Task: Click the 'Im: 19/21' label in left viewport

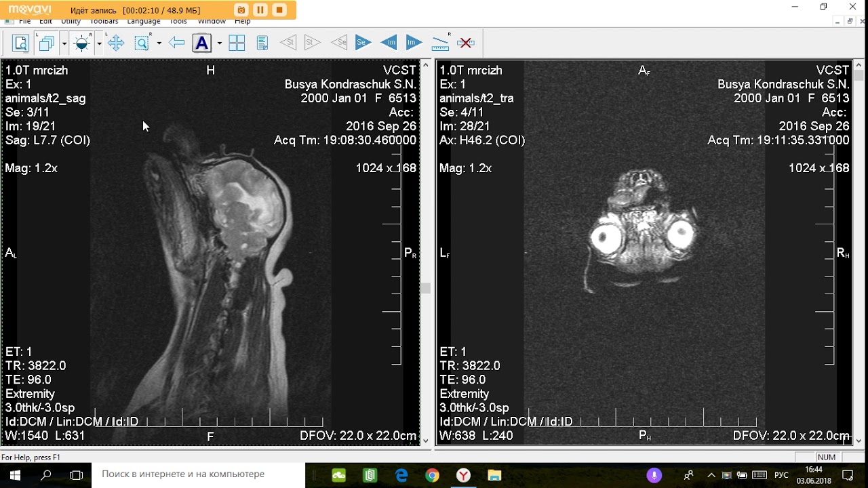Action: 31,126
